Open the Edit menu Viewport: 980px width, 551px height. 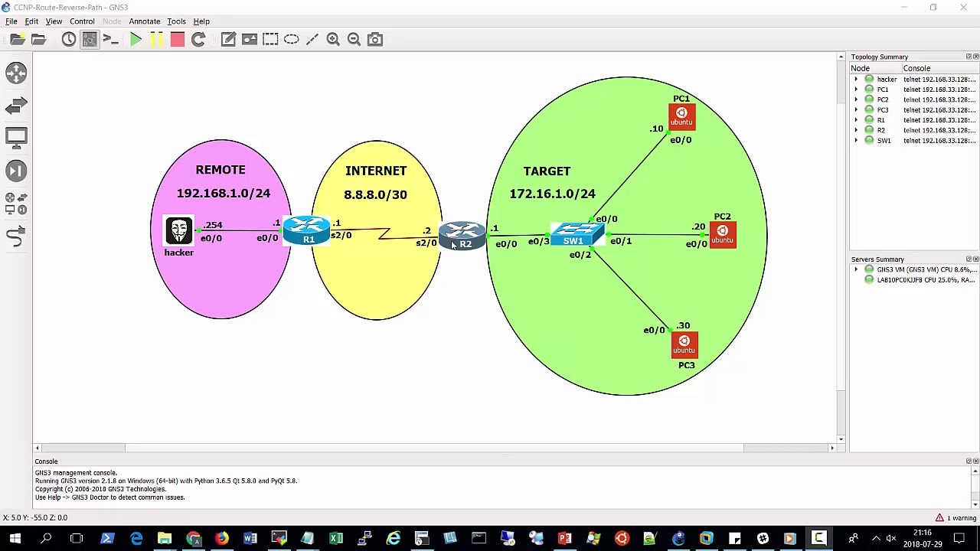31,21
